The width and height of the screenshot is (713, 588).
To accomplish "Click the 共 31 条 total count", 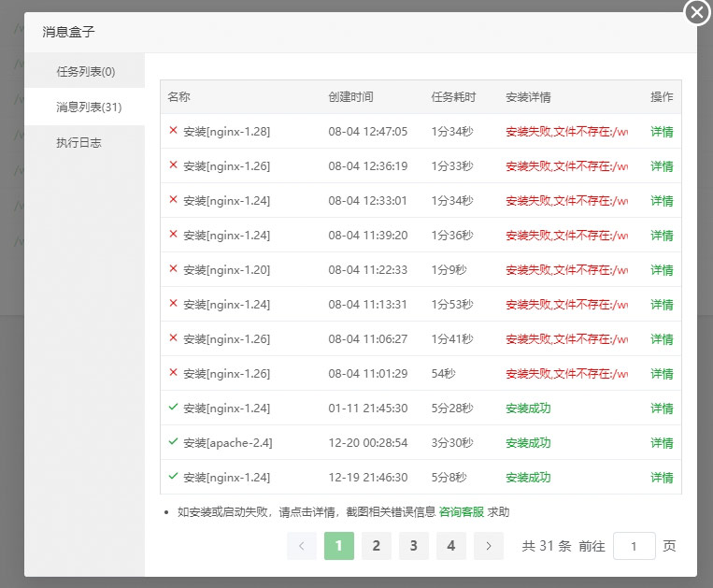I will 547,546.
